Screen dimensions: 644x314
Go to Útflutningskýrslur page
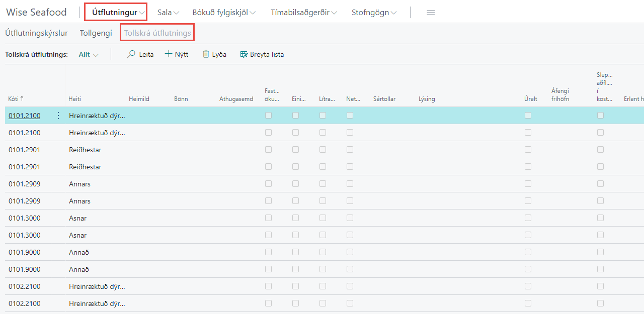(36, 33)
